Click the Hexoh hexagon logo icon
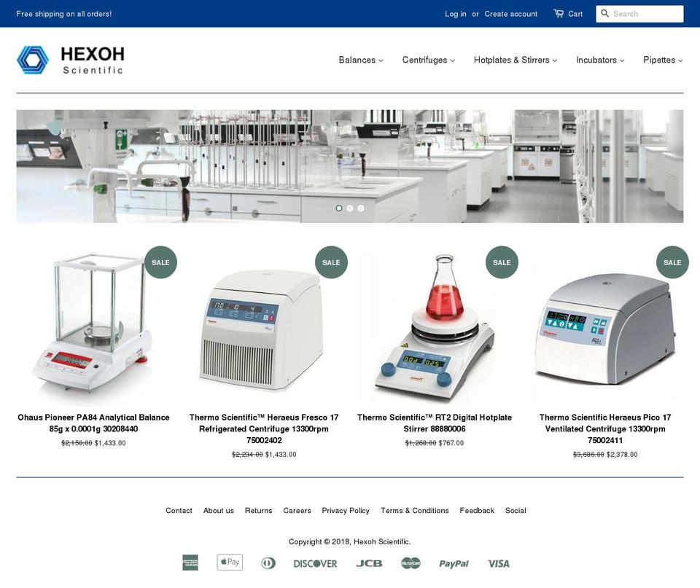The height and width of the screenshot is (588, 700). [33, 60]
